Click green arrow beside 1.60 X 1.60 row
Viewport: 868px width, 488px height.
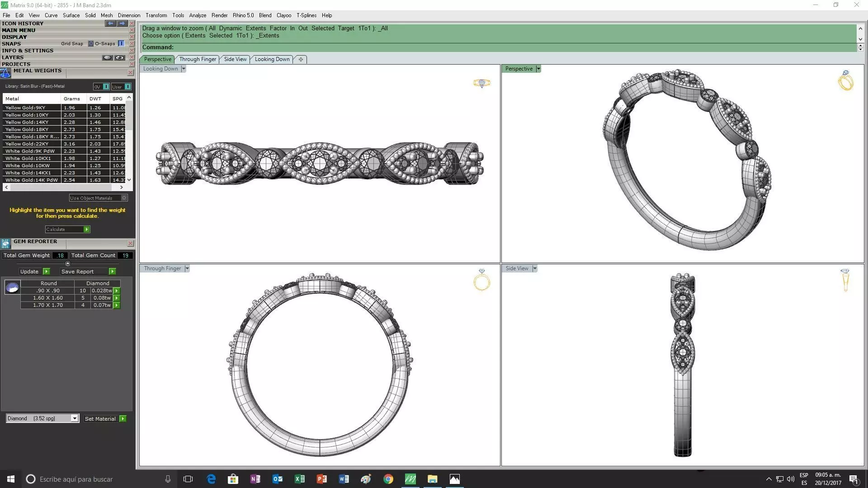[x=117, y=298]
